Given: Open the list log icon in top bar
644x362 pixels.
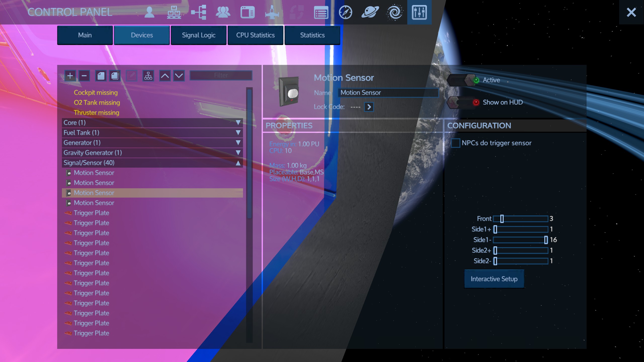Looking at the screenshot, I should coord(321,13).
